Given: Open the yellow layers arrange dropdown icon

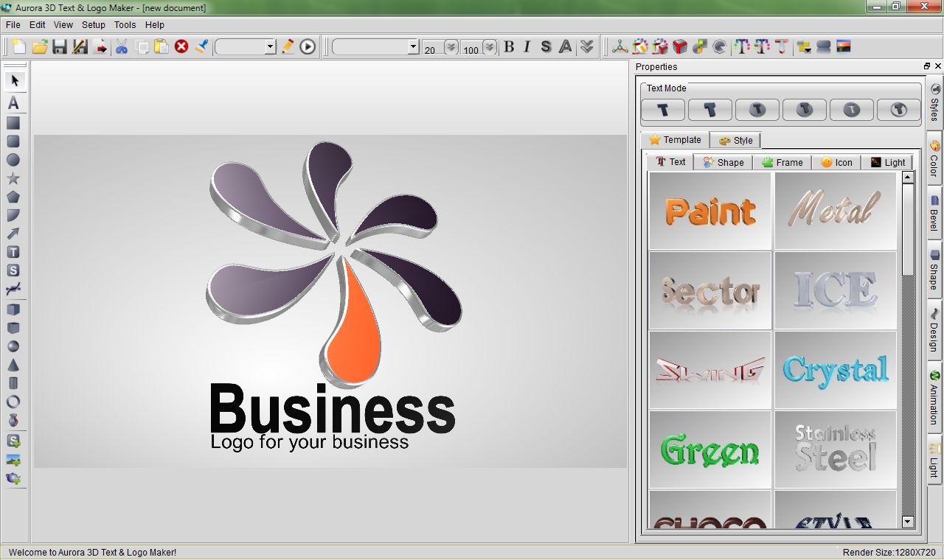Looking at the screenshot, I should [x=803, y=47].
